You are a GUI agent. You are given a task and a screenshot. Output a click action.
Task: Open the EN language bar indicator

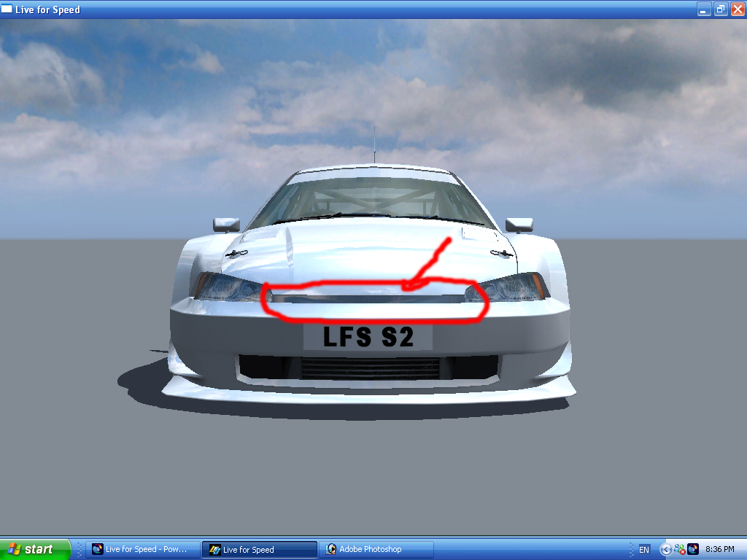point(643,550)
